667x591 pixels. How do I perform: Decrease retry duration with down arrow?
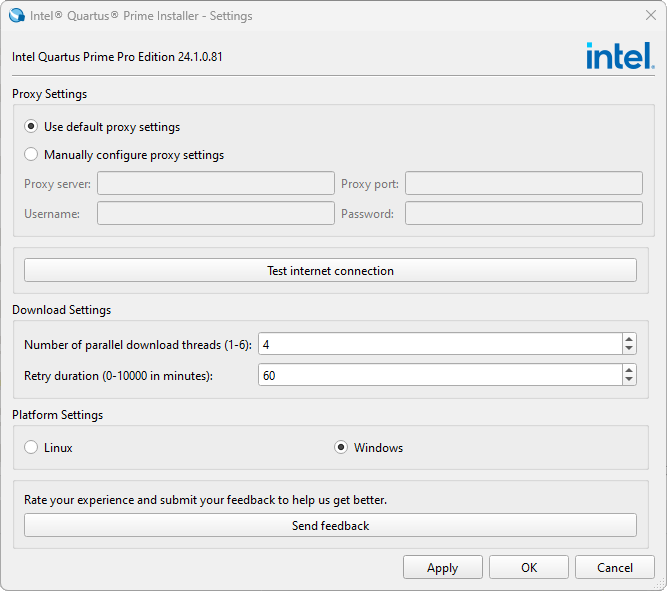pyautogui.click(x=629, y=380)
